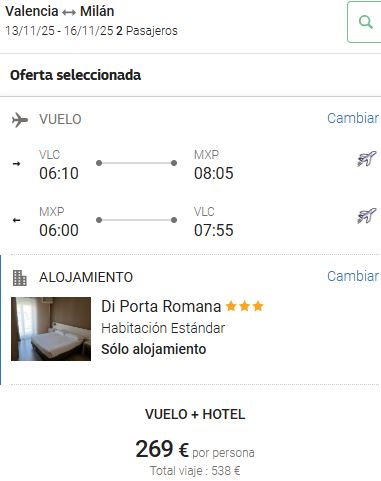
Task: Click the Total viaje 538 € text
Action: coord(195,471)
